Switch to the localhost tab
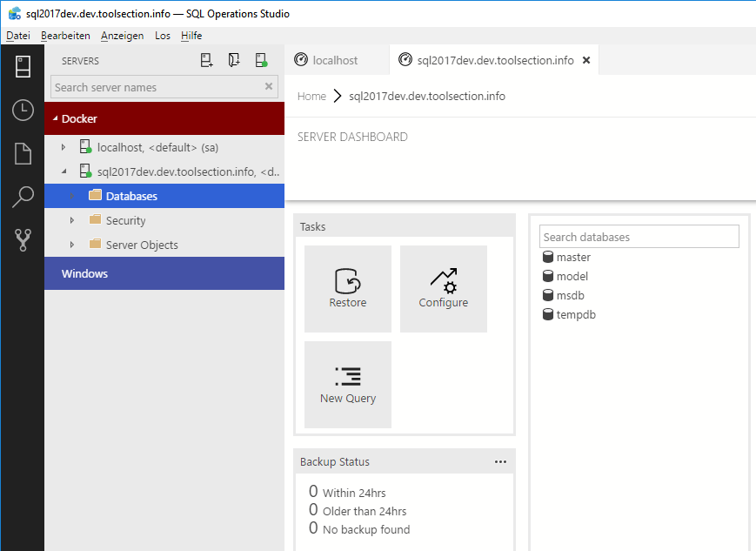This screenshot has width=756, height=551. [337, 60]
